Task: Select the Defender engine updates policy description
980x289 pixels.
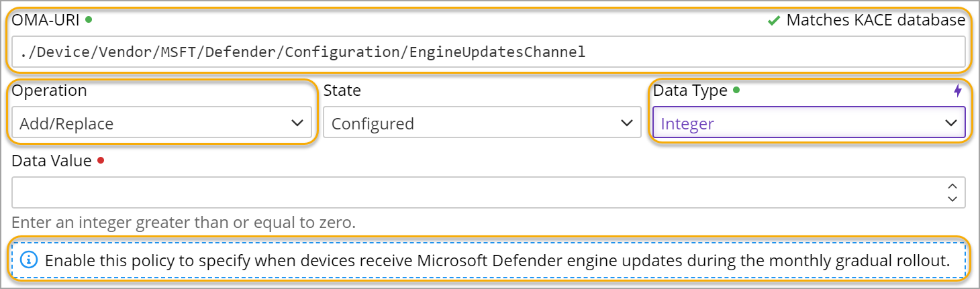Action: pos(497,260)
